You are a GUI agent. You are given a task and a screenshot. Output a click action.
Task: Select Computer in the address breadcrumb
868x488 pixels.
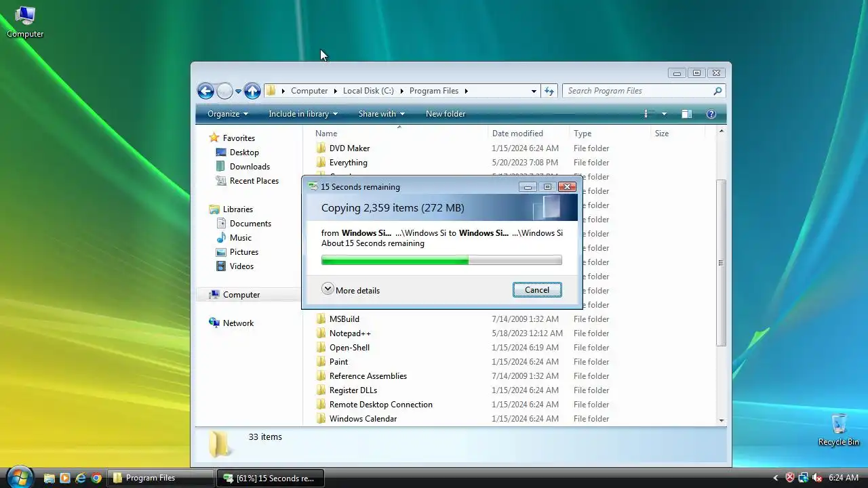coord(309,91)
